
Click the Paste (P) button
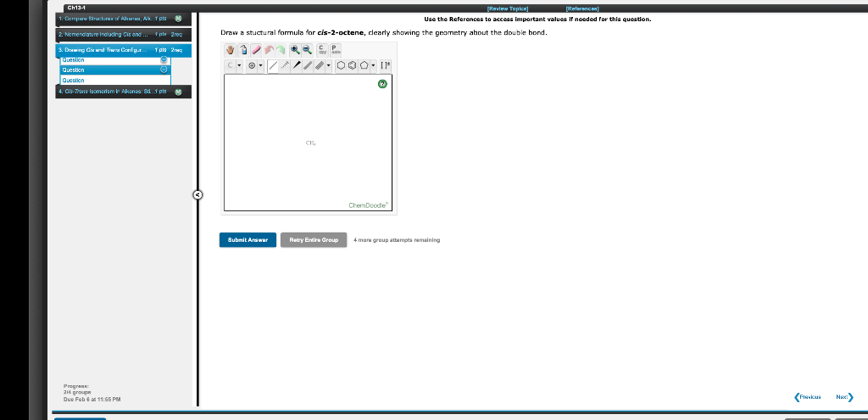point(336,50)
